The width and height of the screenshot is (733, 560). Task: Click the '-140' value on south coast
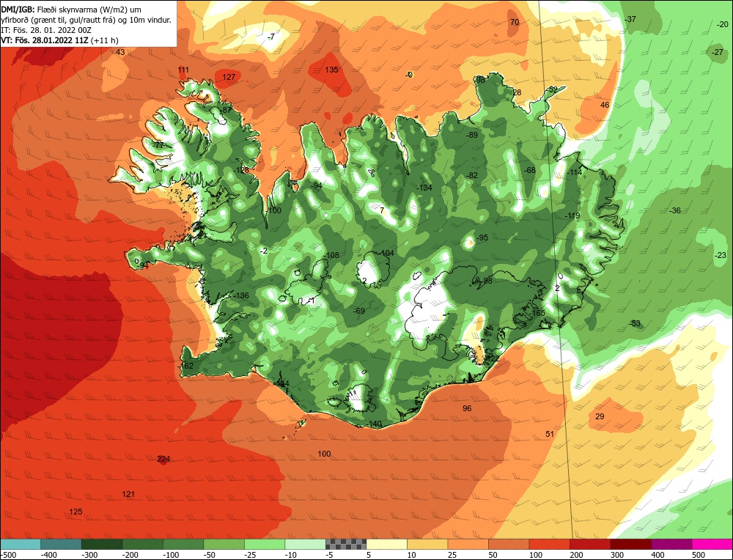tap(375, 424)
